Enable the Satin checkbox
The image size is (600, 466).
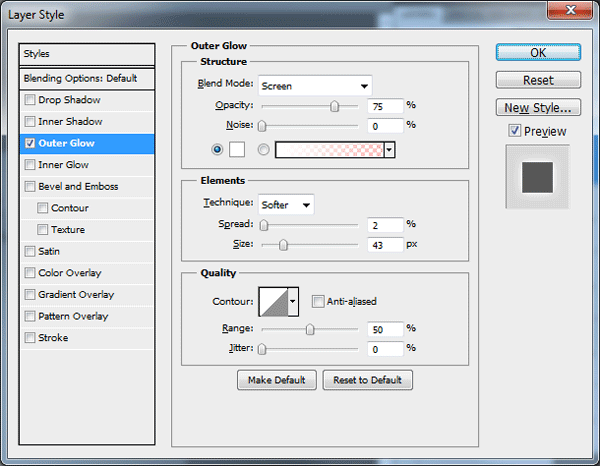pos(29,251)
